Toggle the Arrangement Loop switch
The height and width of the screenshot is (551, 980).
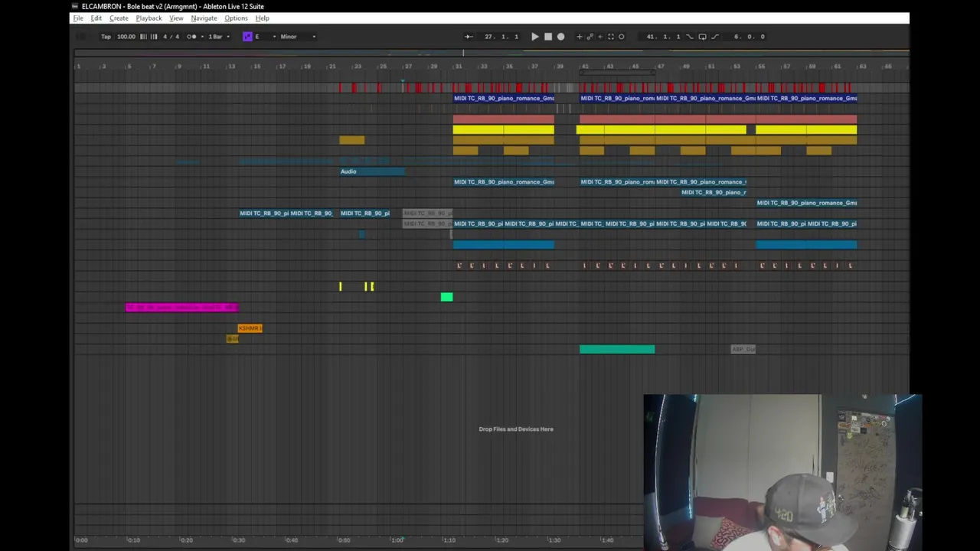[x=702, y=37]
